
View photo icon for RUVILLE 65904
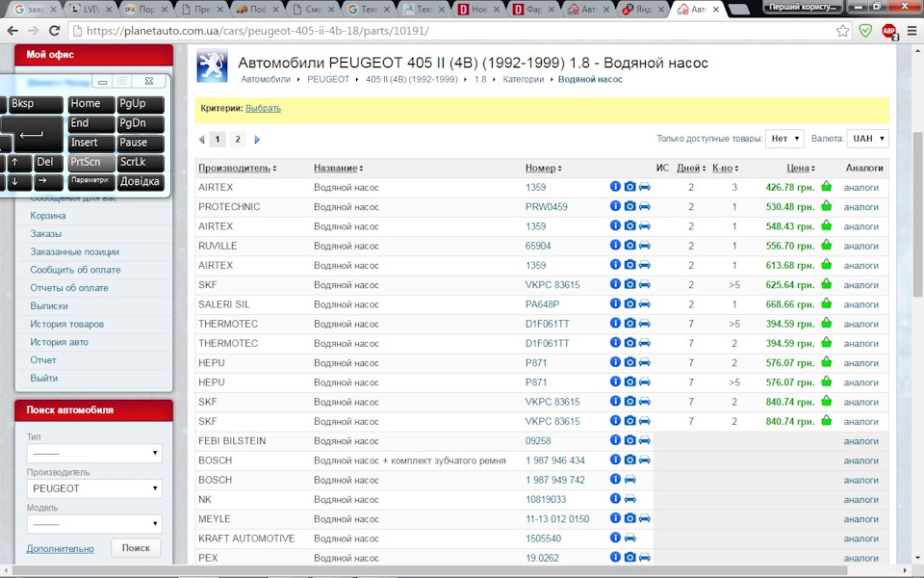click(629, 245)
